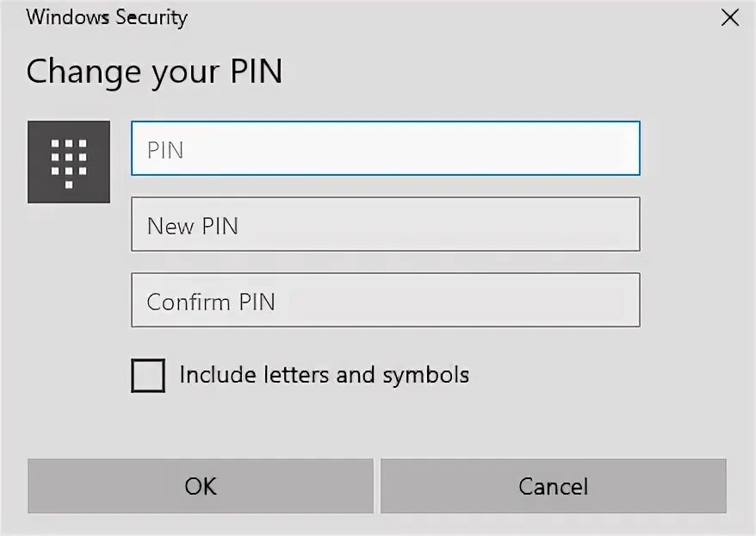Hit the gray OK button
The image size is (756, 536).
(x=201, y=486)
